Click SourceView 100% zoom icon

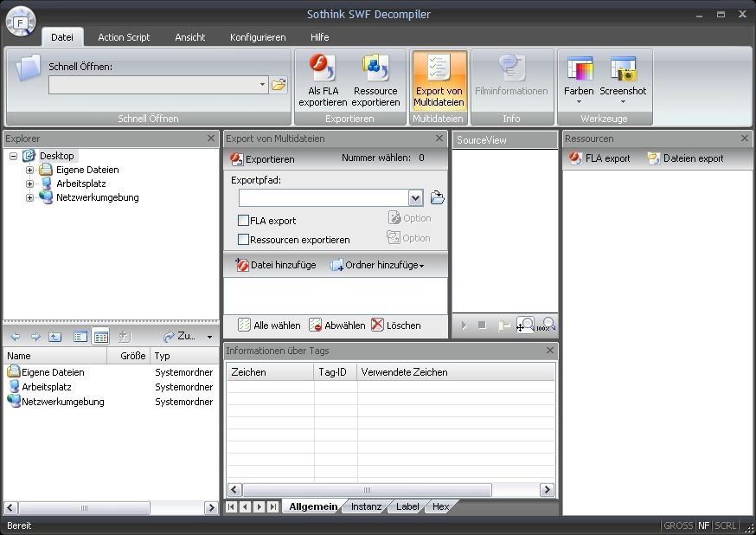pos(546,326)
